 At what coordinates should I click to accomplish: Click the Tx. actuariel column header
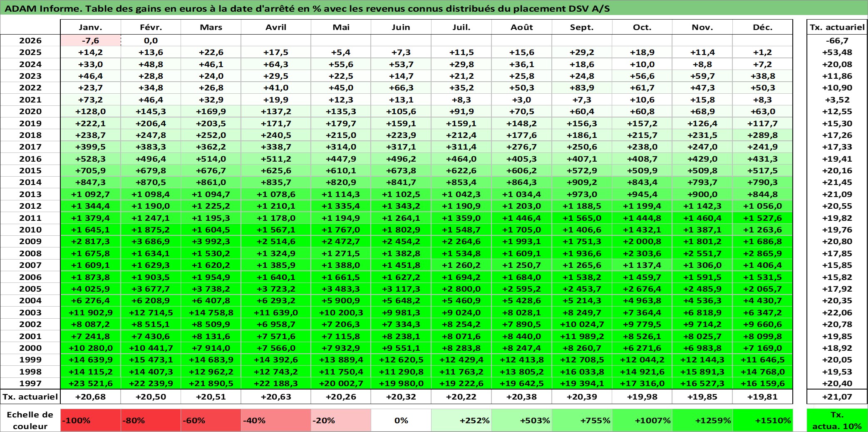point(837,27)
